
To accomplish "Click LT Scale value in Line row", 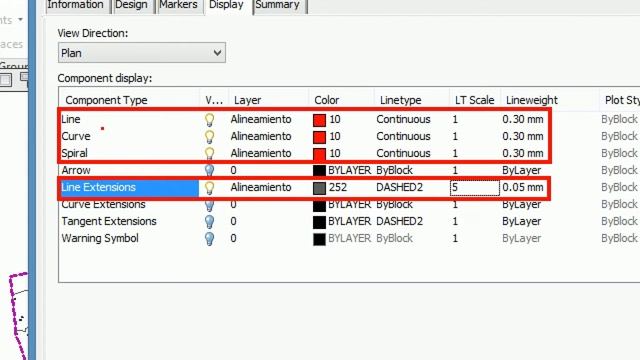I will pos(455,119).
